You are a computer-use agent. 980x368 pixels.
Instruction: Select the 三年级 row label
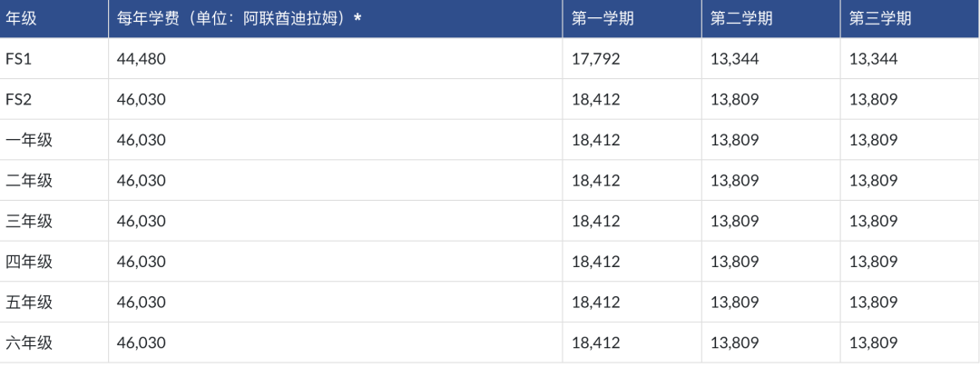[x=29, y=221]
